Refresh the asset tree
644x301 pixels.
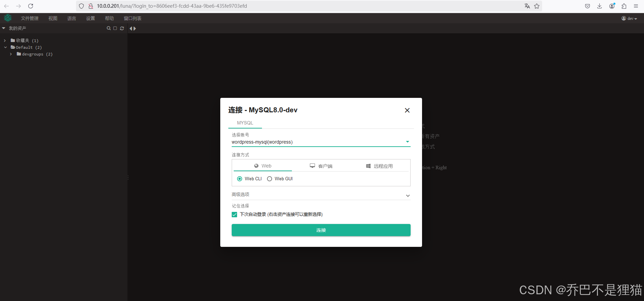(122, 28)
